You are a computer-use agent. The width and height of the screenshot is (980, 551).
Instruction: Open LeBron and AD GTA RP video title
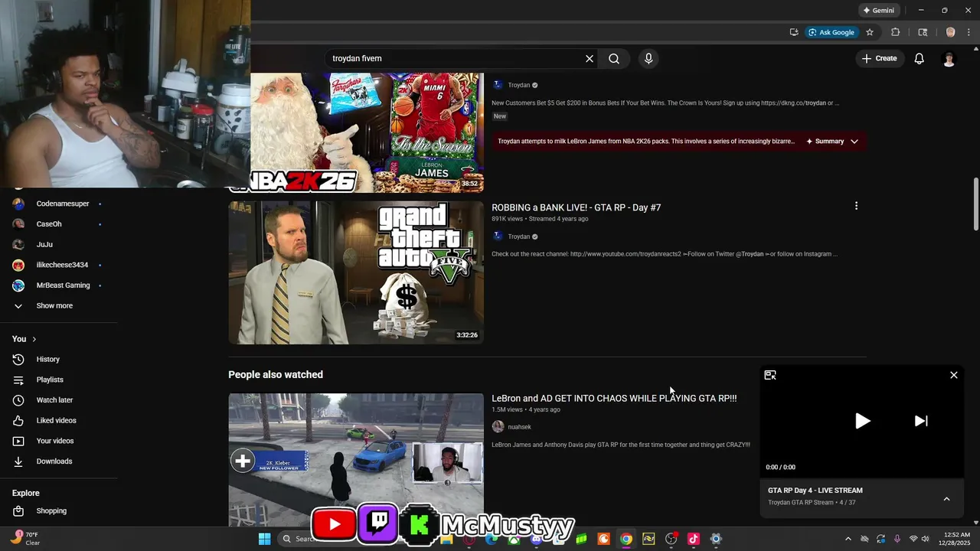614,398
